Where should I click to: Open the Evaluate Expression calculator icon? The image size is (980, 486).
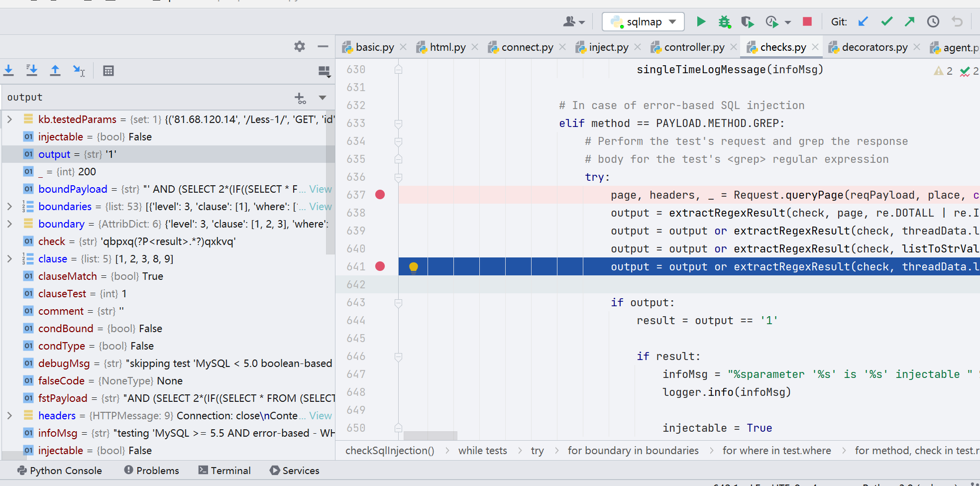click(x=109, y=70)
